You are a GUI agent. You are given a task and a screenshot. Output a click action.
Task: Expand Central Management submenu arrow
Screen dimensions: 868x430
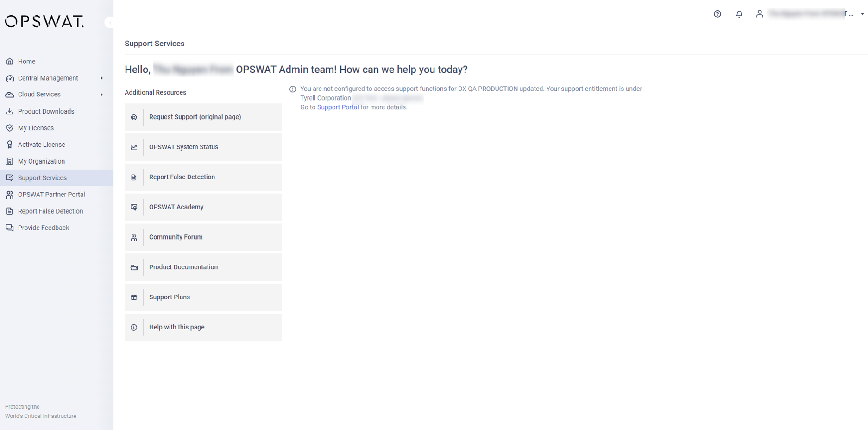coord(101,78)
